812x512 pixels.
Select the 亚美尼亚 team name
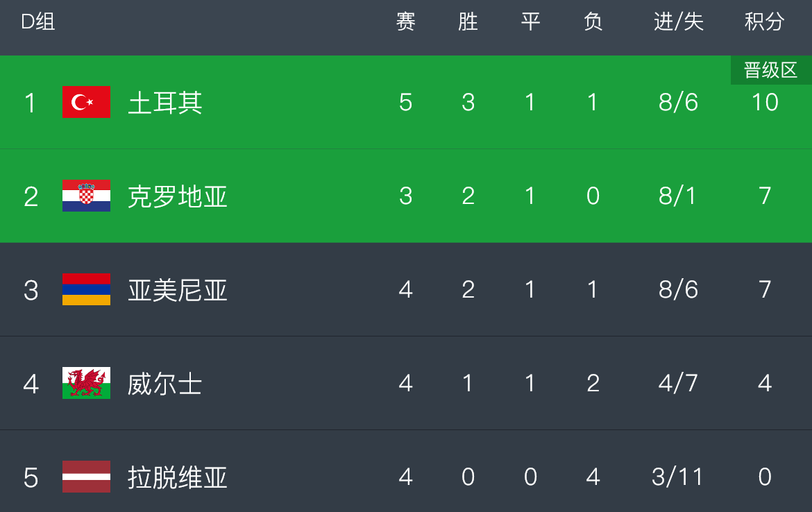(178, 290)
